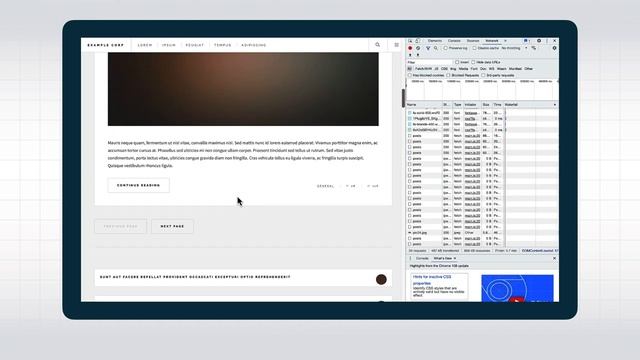Open the No throttling dropdown
The width and height of the screenshot is (640, 360).
(x=514, y=48)
